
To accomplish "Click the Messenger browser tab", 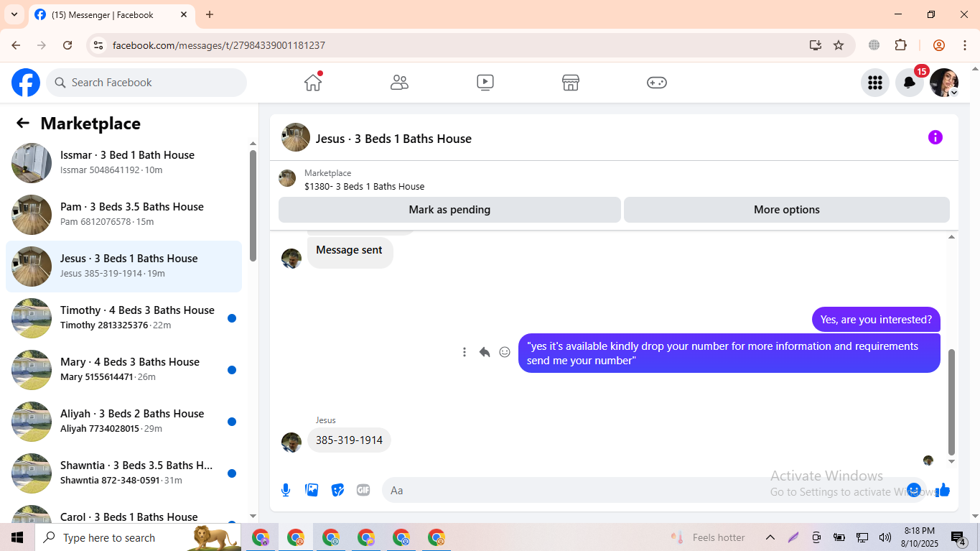I will click(x=111, y=14).
